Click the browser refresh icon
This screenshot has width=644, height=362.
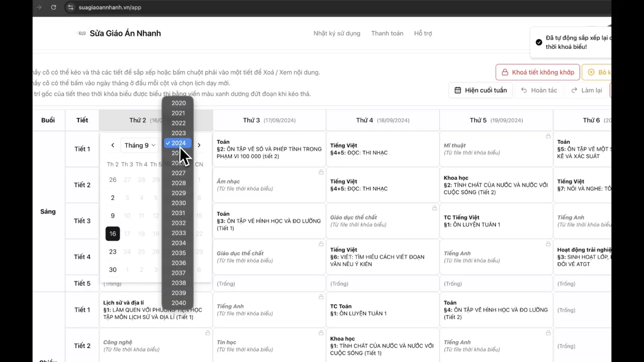coord(53,8)
